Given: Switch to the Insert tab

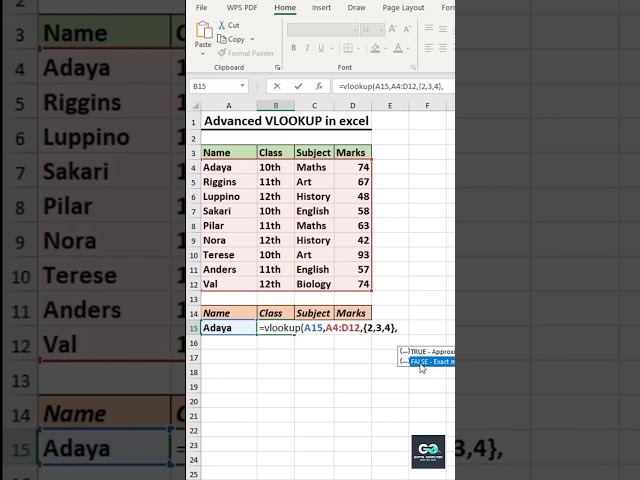Looking at the screenshot, I should (321, 7).
